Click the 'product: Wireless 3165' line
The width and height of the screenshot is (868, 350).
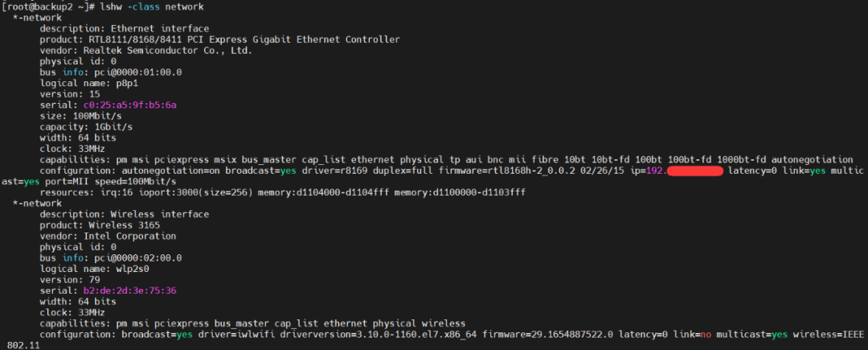point(100,224)
